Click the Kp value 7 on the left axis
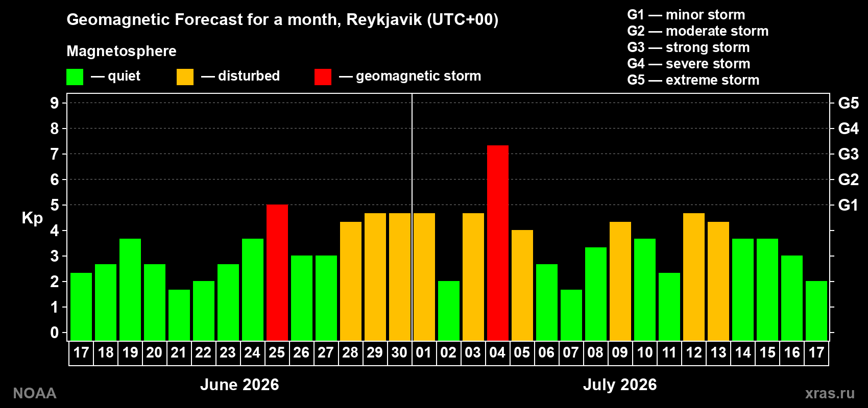Screen dimensions: 868x408 55,154
